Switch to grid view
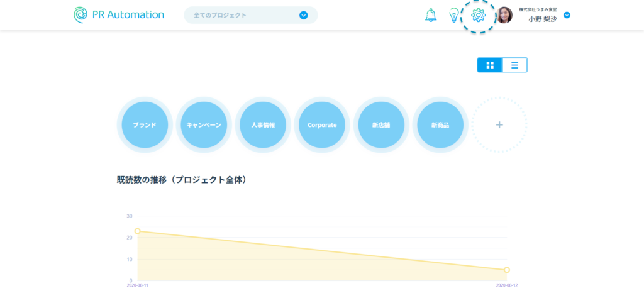644x303 pixels. pyautogui.click(x=490, y=65)
